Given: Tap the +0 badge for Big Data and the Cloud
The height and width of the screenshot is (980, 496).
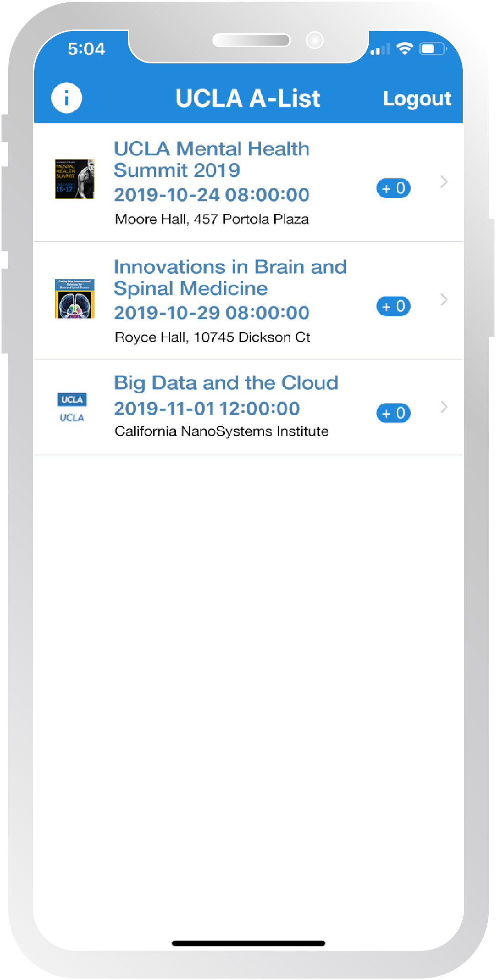Looking at the screenshot, I should 393,413.
